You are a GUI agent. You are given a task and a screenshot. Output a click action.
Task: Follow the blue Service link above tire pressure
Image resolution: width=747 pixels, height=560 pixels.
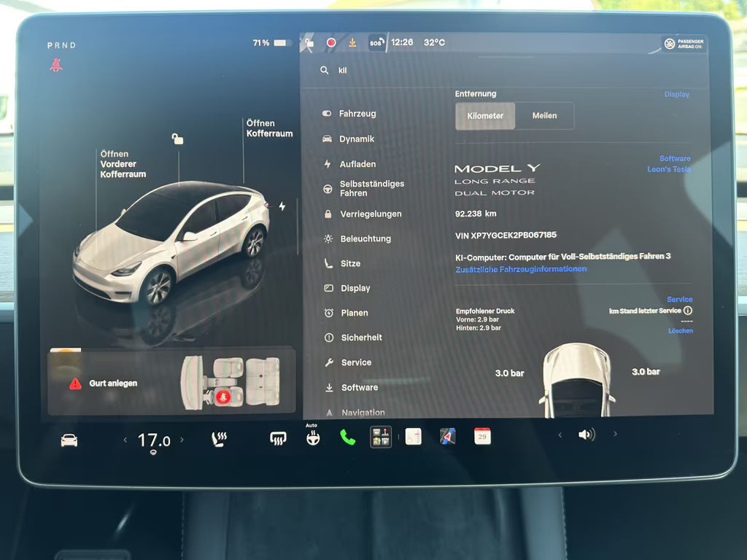coord(679,300)
